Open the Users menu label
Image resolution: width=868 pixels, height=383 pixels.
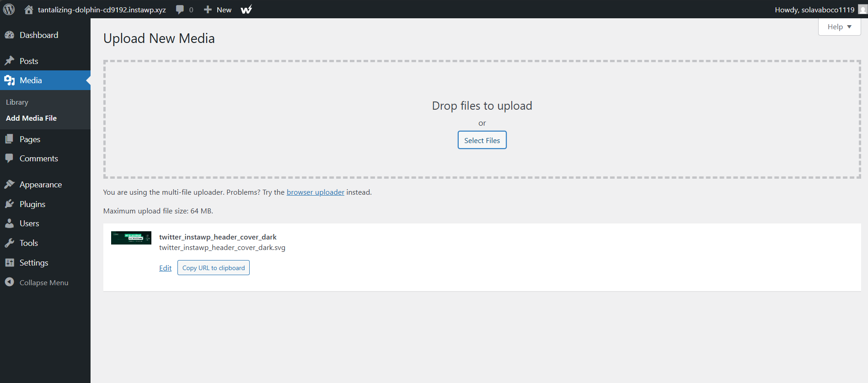pos(29,223)
